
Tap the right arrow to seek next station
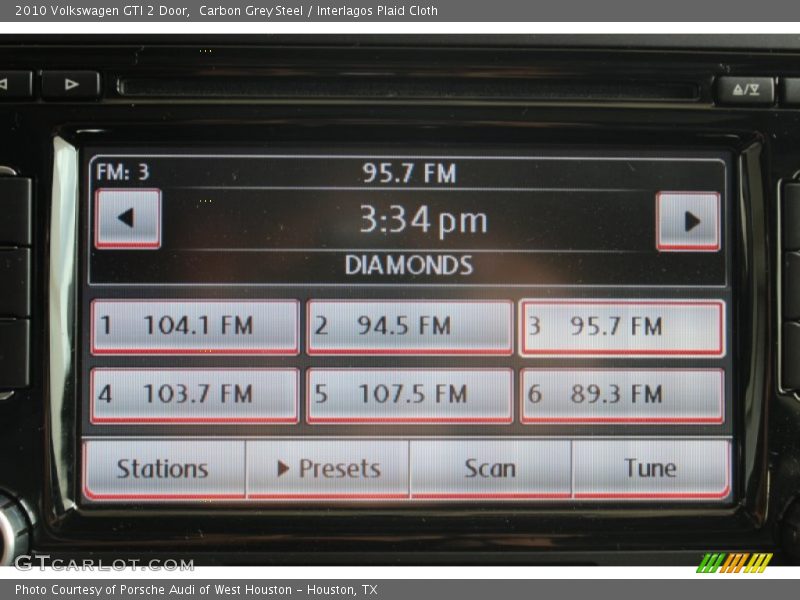tap(688, 221)
